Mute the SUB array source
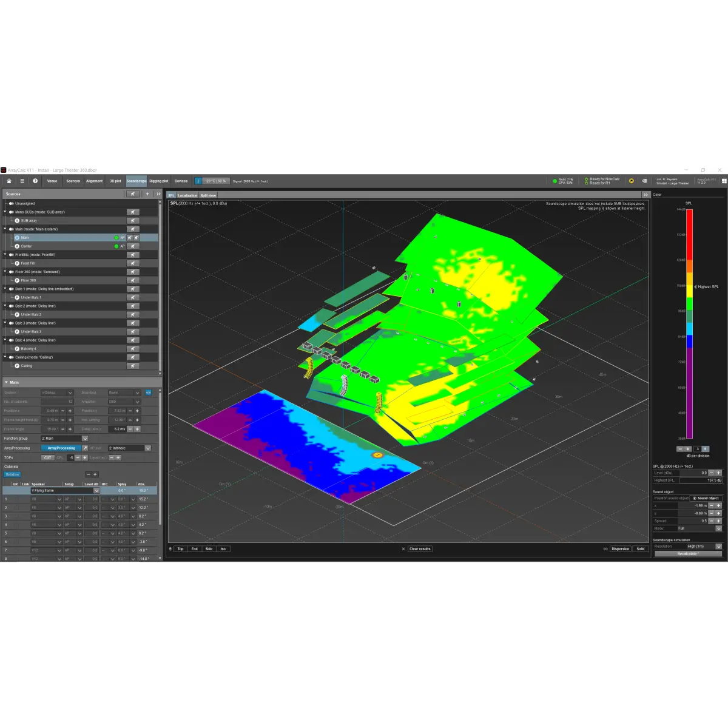 click(133, 221)
